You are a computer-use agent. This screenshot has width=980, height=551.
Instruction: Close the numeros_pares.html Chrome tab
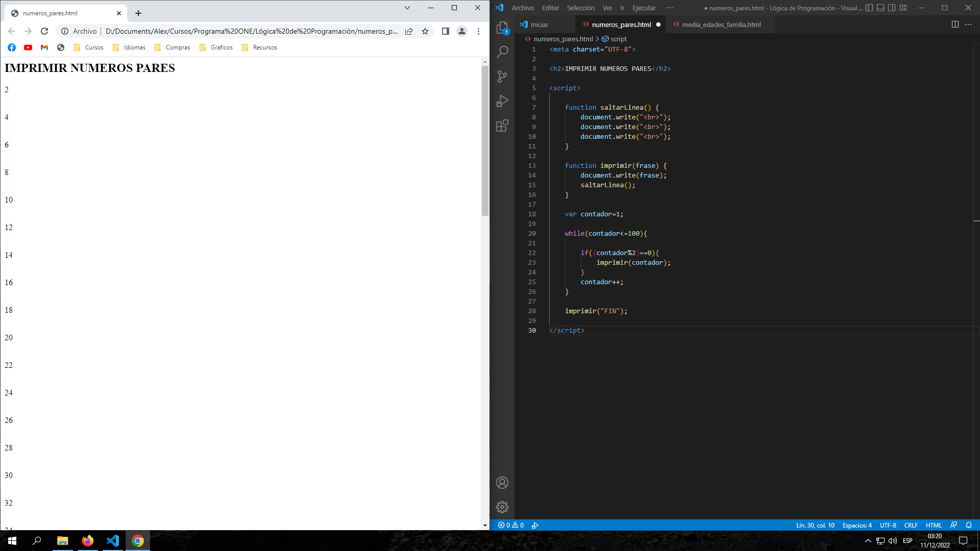click(x=119, y=13)
